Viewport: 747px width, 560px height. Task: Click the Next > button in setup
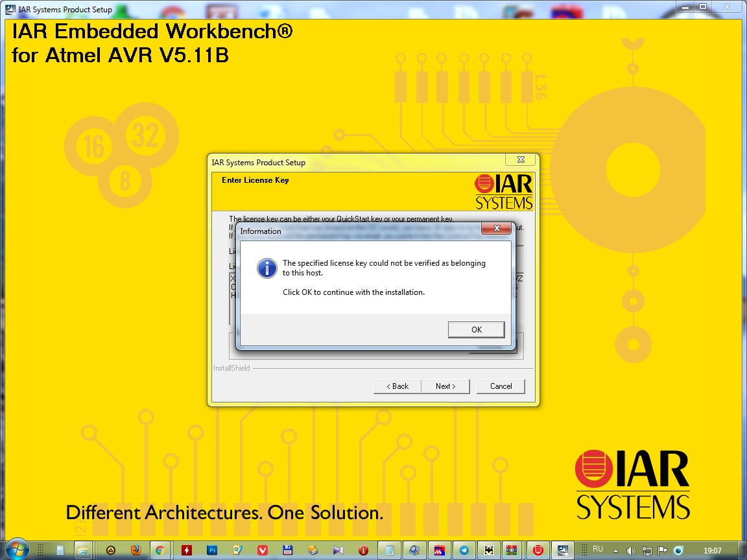[445, 386]
